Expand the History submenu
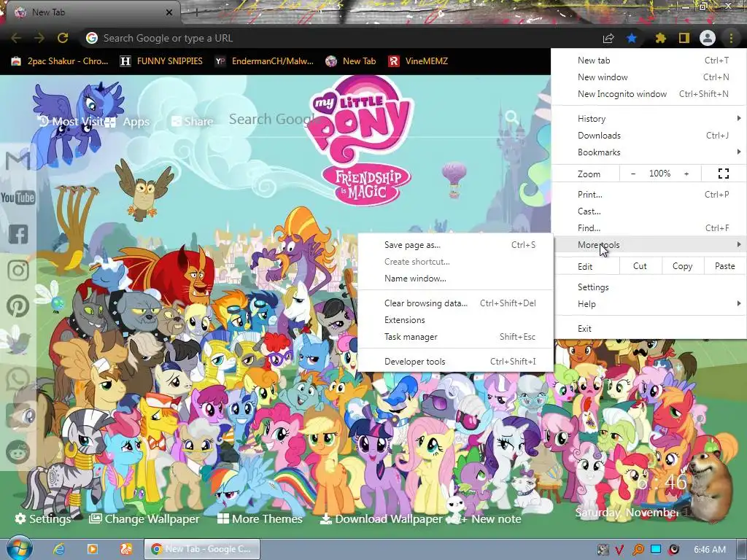 [648, 119]
